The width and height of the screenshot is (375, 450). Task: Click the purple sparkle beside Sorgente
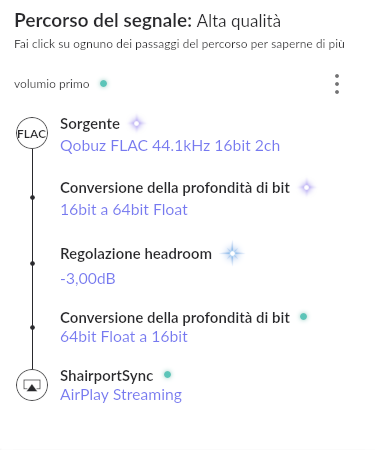click(136, 124)
